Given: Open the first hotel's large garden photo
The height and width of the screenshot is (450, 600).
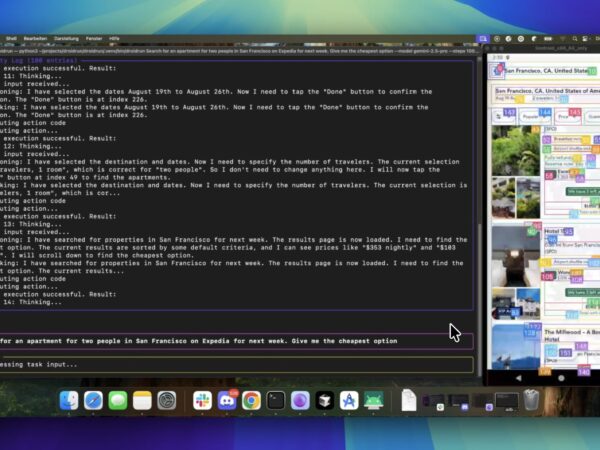Looking at the screenshot, I should (x=516, y=151).
